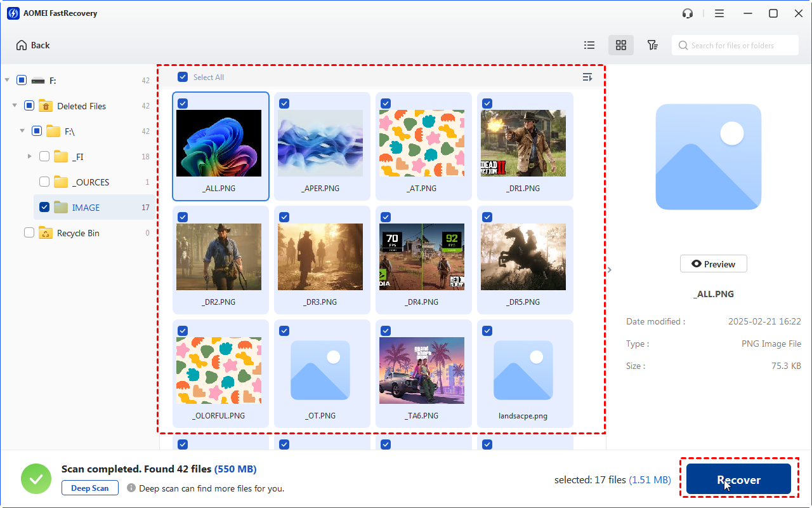
Task: Check the Recycle Bin checkbox
Action: coord(29,233)
